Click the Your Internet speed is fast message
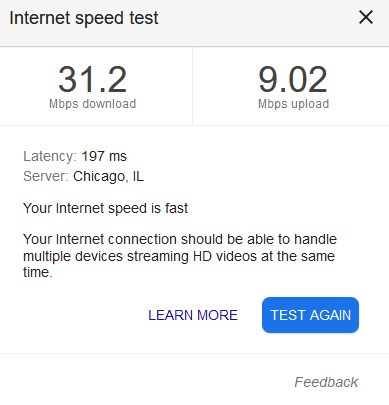389x405 pixels. tap(105, 208)
